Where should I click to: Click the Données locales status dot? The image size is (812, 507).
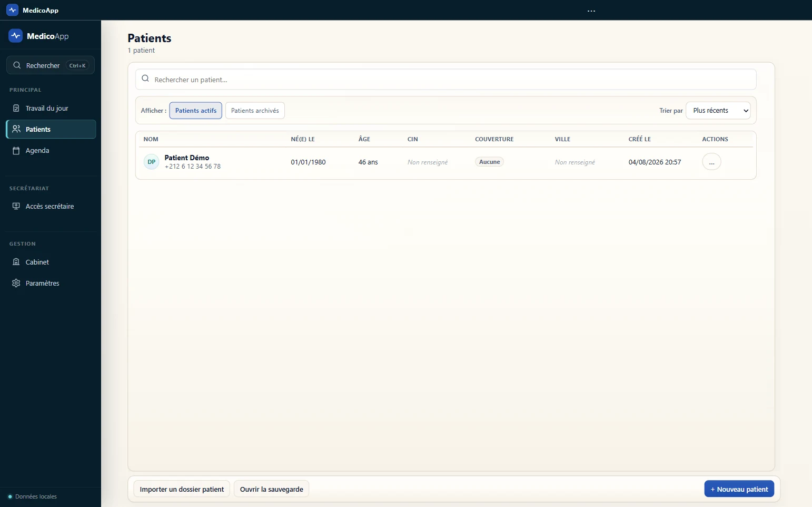coord(10,496)
